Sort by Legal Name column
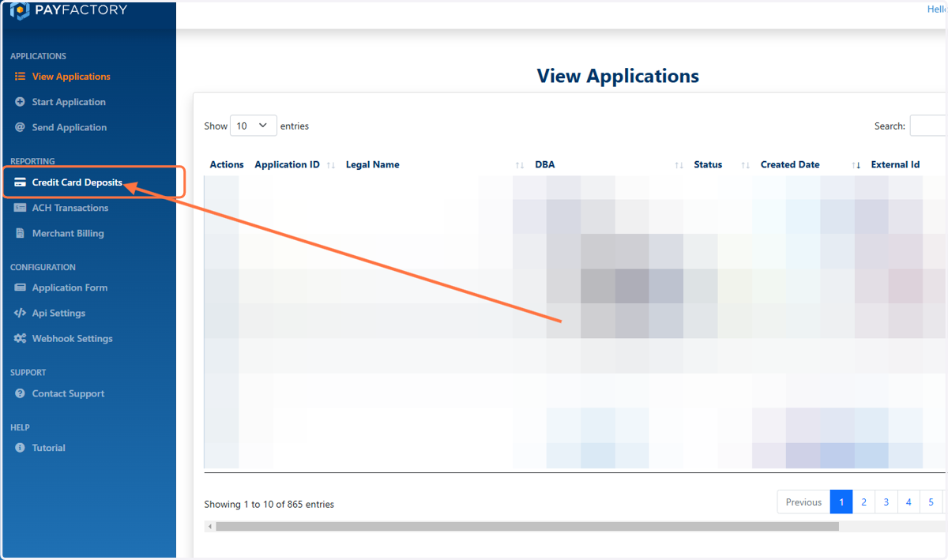Image resolution: width=948 pixels, height=560 pixels. point(434,165)
